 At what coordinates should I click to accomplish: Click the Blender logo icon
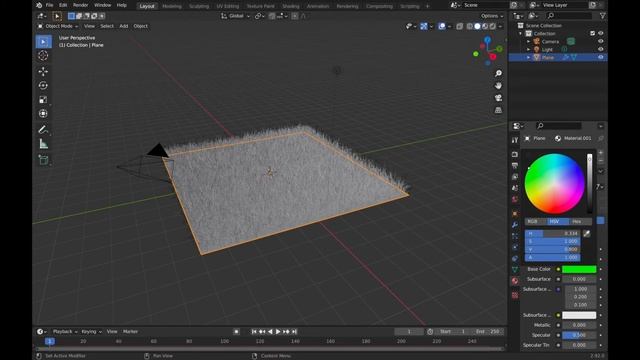coord(39,5)
